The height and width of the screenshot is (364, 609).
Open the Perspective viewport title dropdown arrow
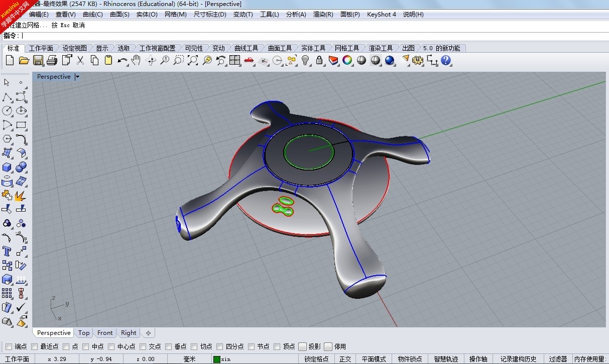pos(77,77)
